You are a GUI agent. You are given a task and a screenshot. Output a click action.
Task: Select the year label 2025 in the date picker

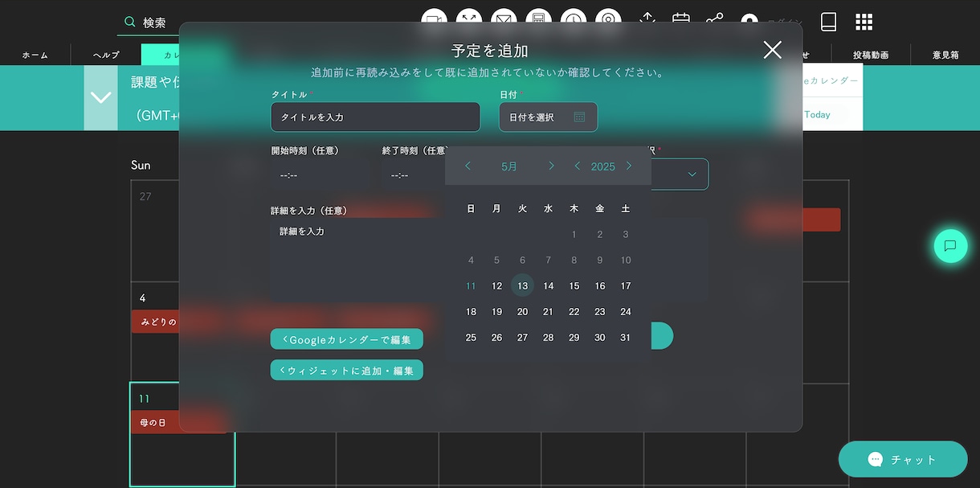pyautogui.click(x=602, y=166)
